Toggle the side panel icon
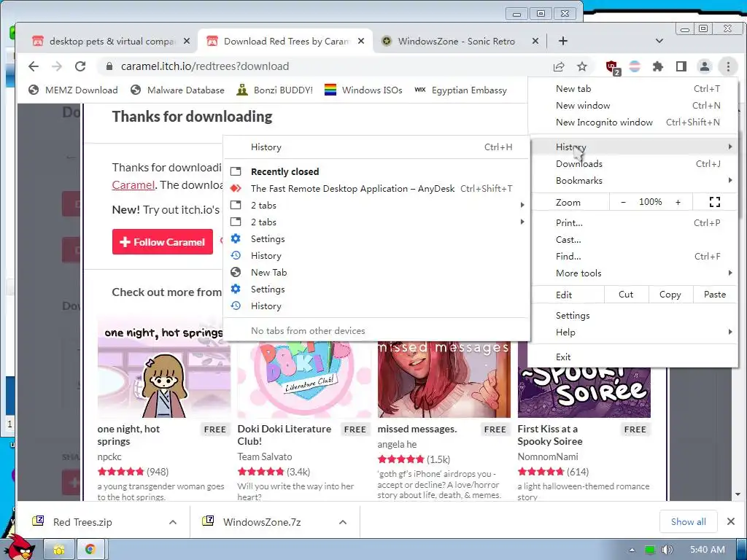The width and height of the screenshot is (747, 560). [681, 66]
